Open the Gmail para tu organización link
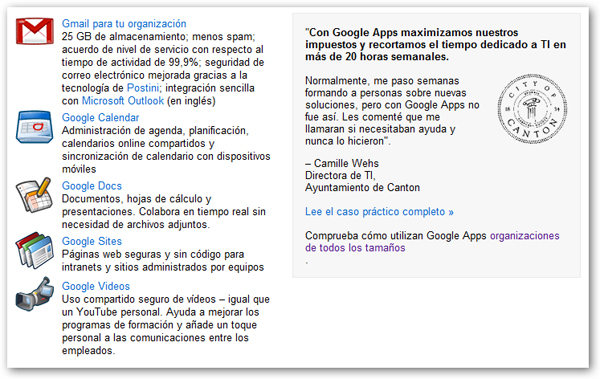Screen dimensions: 600x379 pyautogui.click(x=124, y=24)
